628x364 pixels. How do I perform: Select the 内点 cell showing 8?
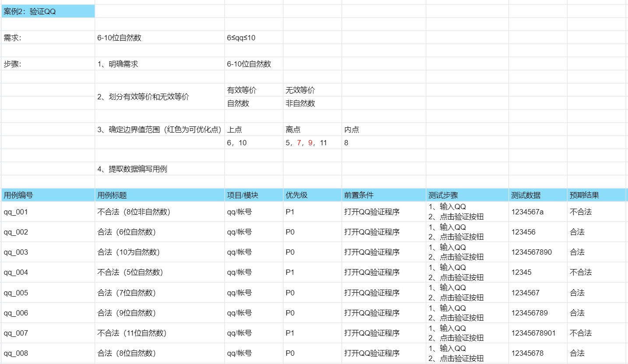click(x=350, y=142)
